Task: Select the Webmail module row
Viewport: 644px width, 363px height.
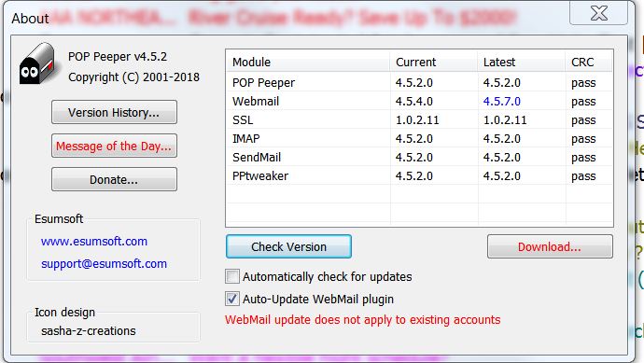Action: click(x=419, y=101)
